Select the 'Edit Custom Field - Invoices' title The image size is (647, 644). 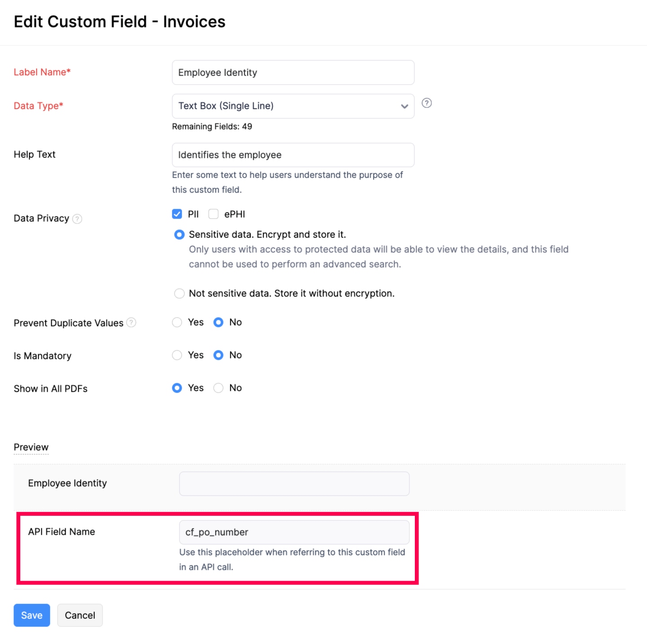point(119,21)
